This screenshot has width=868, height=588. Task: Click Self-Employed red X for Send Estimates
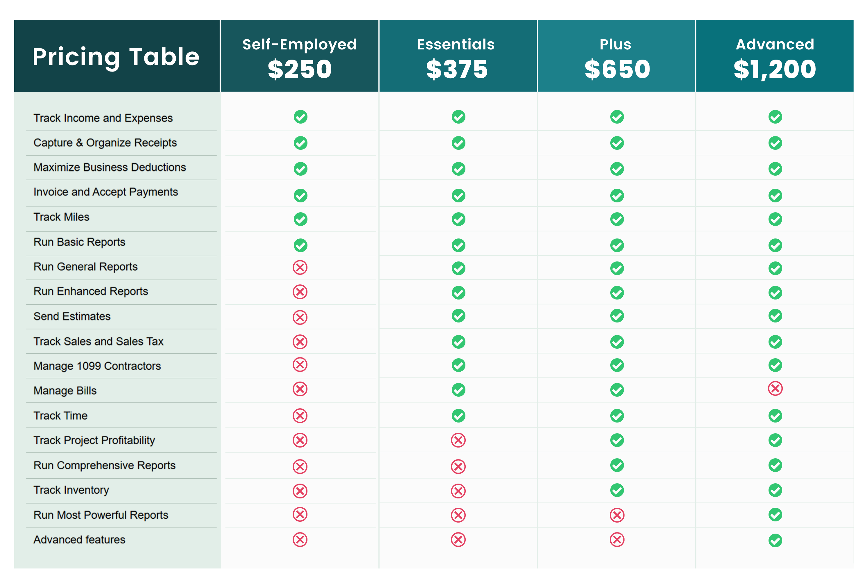coord(300,317)
